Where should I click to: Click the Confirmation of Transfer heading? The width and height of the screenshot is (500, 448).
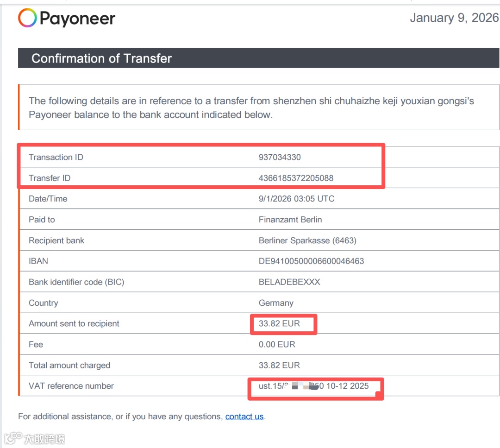point(101,58)
